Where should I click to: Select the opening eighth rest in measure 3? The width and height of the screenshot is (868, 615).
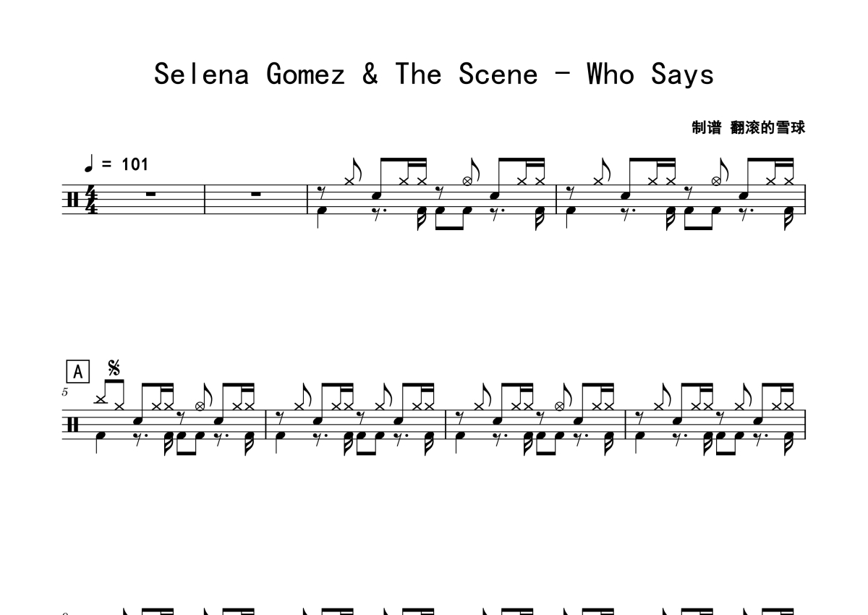pyautogui.click(x=321, y=192)
